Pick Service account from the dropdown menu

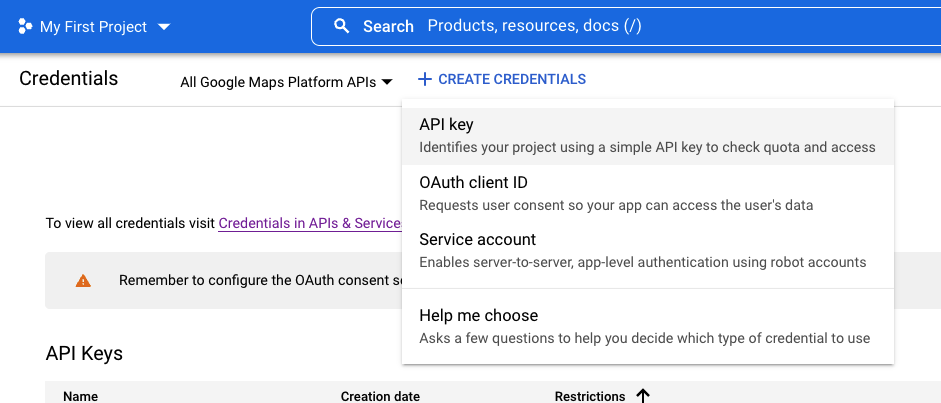pos(648,251)
